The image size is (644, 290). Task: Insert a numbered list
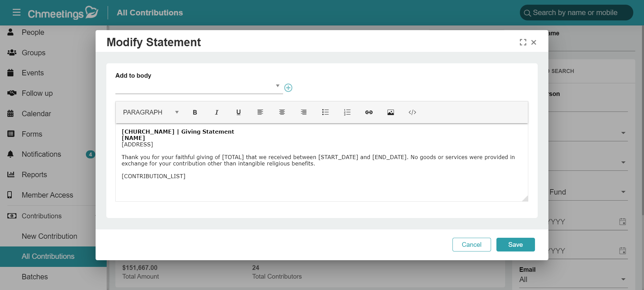(x=347, y=112)
